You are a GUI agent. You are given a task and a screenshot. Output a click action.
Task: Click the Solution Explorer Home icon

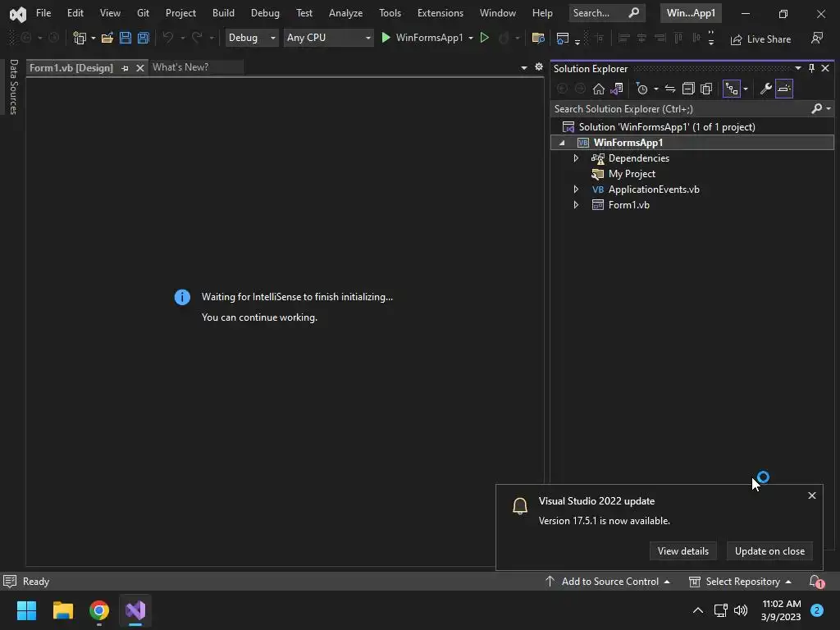(598, 89)
